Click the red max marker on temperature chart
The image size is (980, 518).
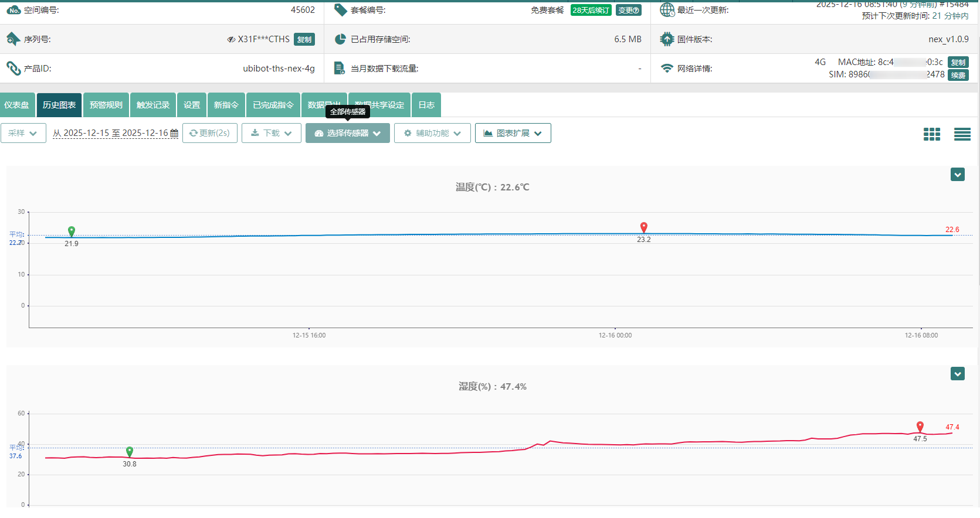643,227
